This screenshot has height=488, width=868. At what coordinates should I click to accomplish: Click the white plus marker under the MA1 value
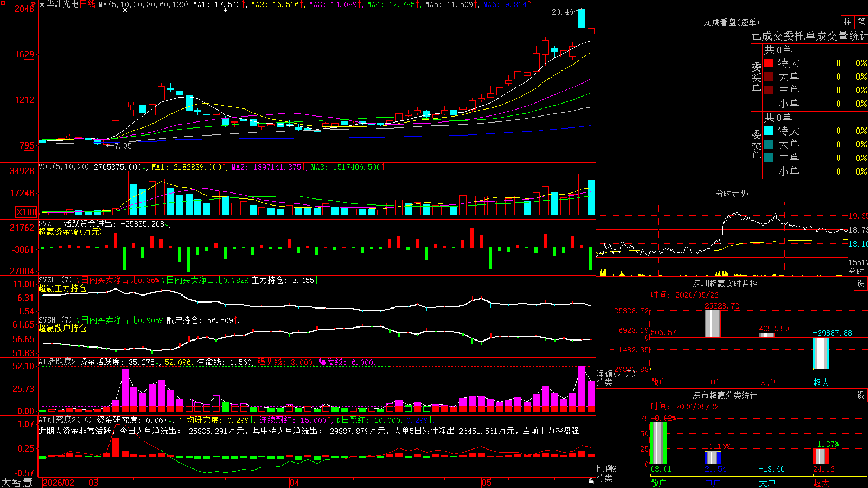coord(225,10)
